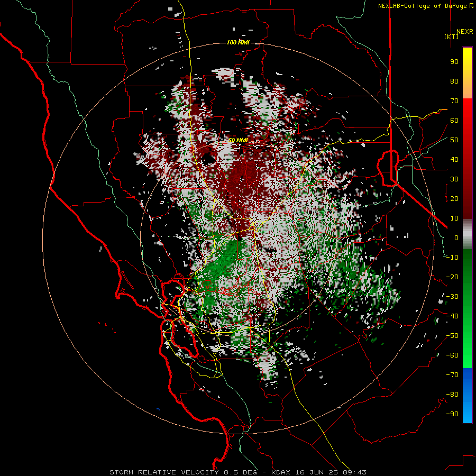The height and width of the screenshot is (476, 476).
Task: Click the 40 value on velocity scale
Action: (454, 159)
